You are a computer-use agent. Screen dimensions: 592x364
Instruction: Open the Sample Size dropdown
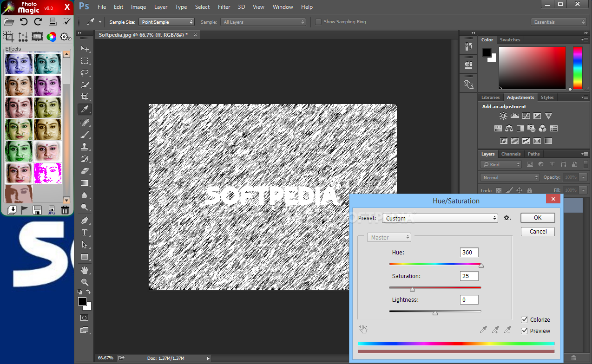point(166,22)
